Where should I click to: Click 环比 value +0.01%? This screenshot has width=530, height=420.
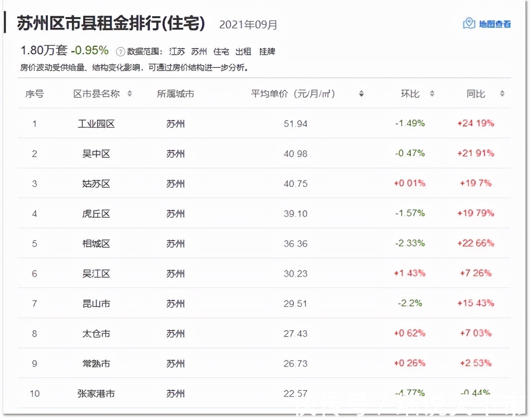coord(410,183)
